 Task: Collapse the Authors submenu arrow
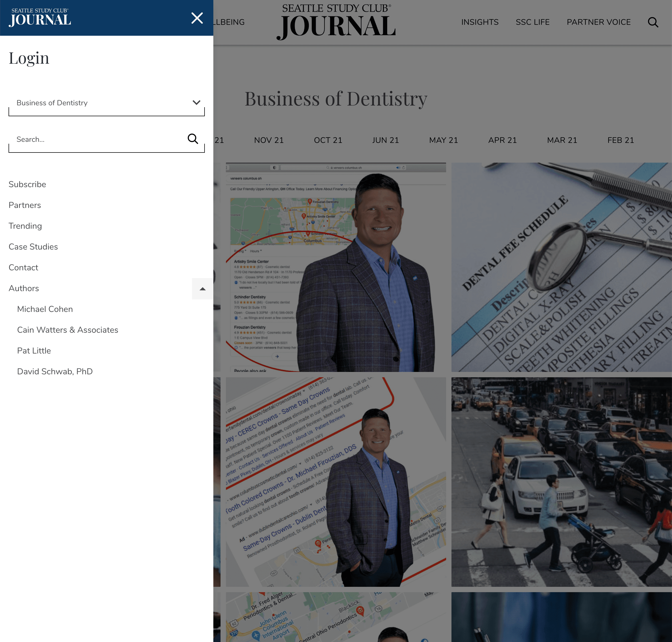(x=202, y=289)
